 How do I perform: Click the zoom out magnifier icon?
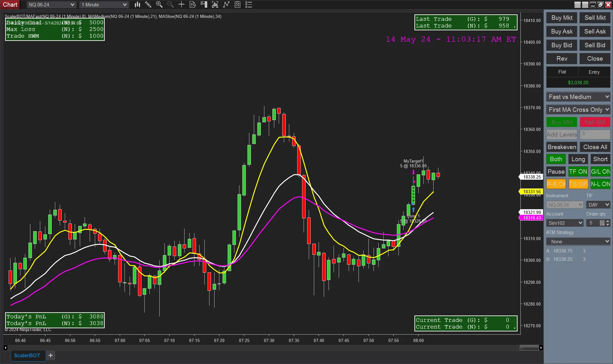coord(170,4)
